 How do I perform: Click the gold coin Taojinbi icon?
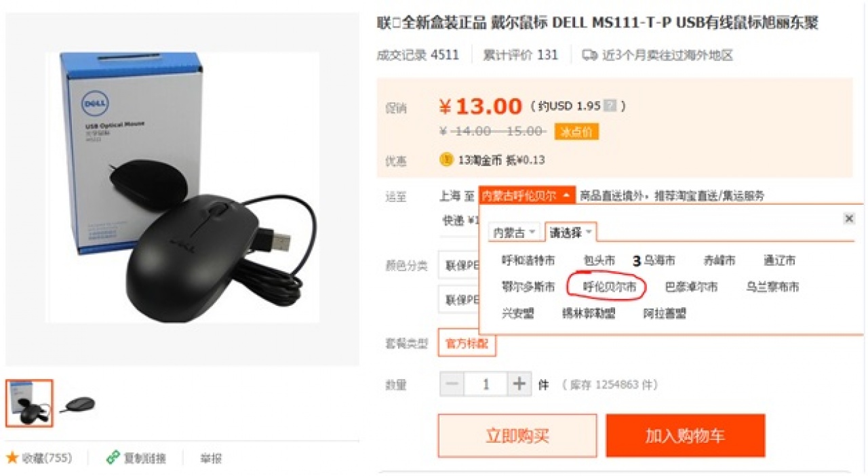(446, 159)
